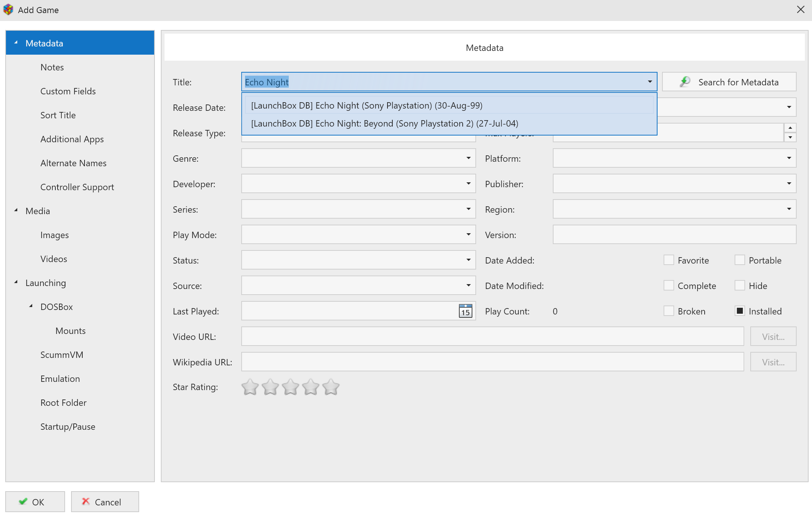Select Echo Night: Beyond Playstation 2 suggestion

pyautogui.click(x=449, y=123)
